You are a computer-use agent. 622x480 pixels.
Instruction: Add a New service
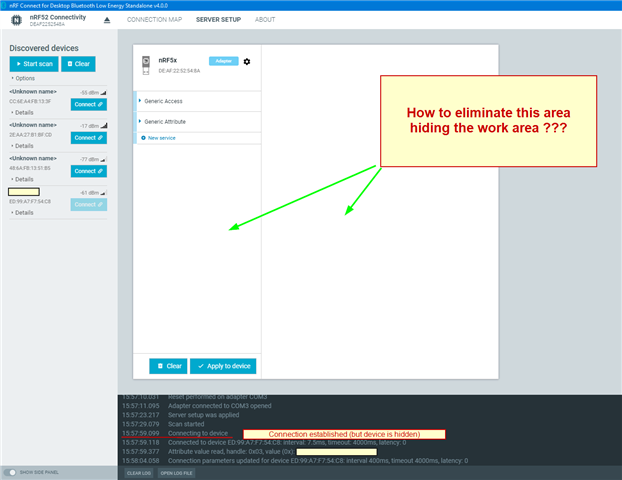[x=161, y=138]
